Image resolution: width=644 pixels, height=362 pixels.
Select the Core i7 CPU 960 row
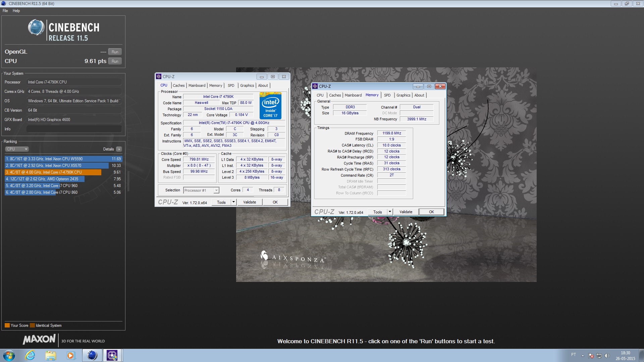pos(63,186)
